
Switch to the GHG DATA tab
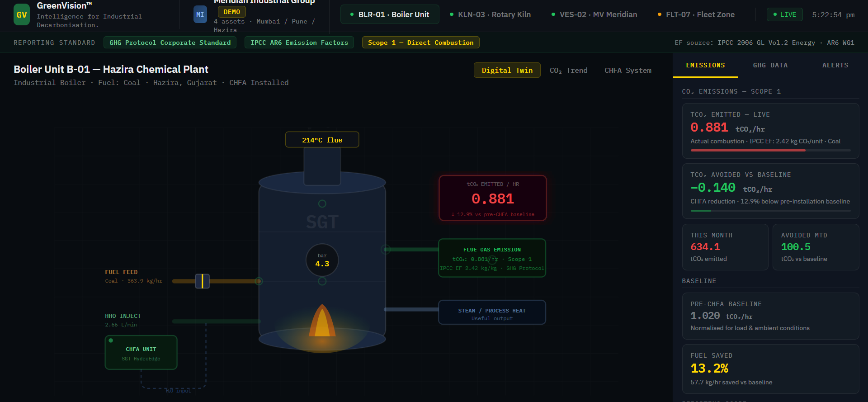770,66
